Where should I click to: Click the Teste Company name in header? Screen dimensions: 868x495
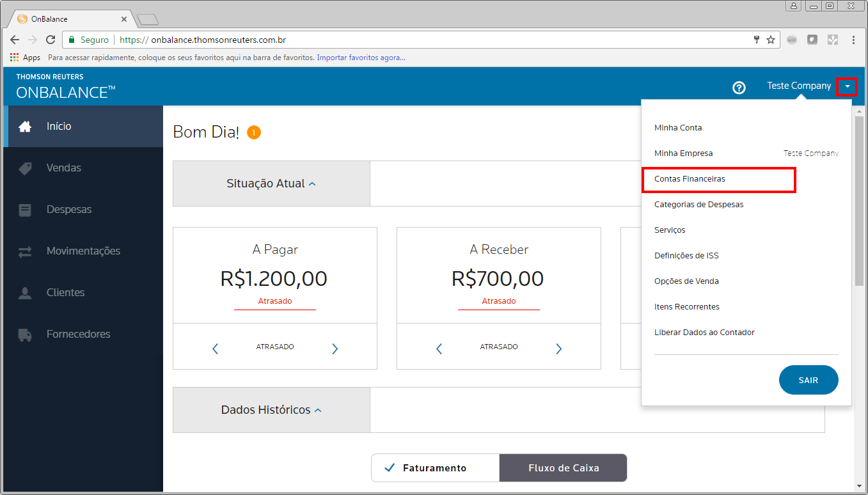click(x=799, y=86)
